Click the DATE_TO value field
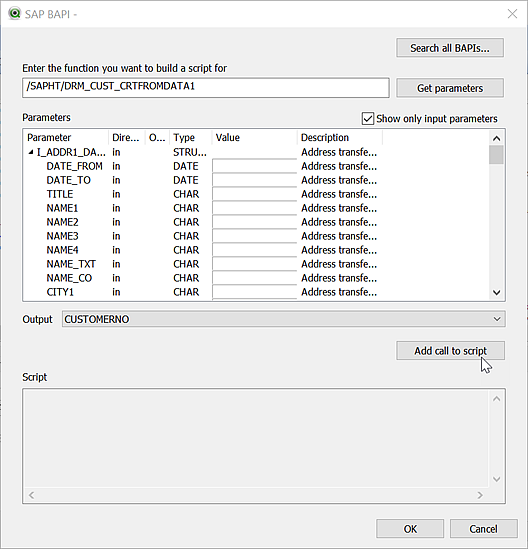Screen dimensions: 528x549 [255, 180]
